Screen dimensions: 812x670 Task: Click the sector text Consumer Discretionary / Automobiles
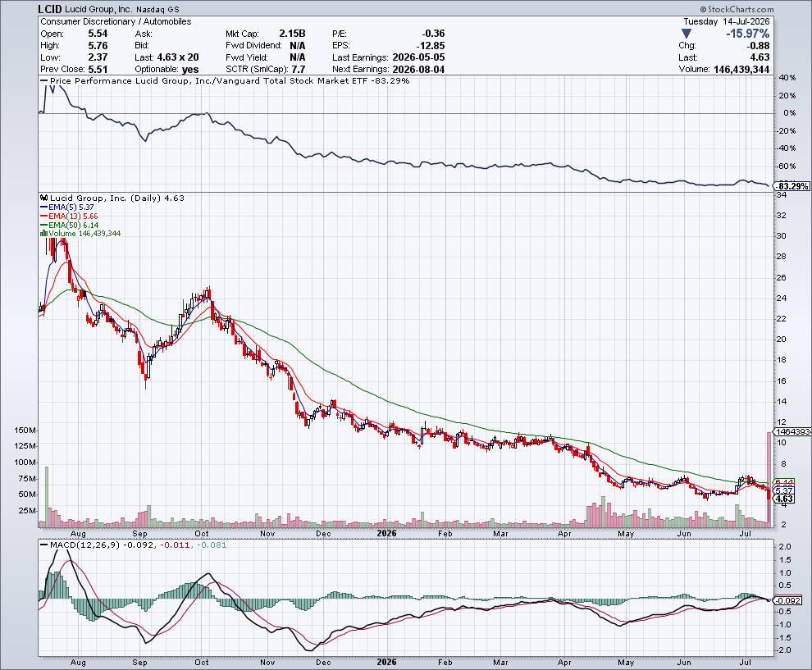(x=116, y=21)
